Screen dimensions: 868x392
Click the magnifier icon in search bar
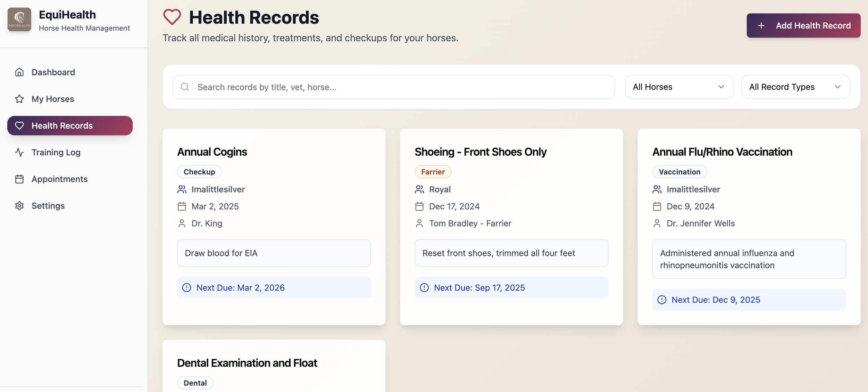coord(185,87)
